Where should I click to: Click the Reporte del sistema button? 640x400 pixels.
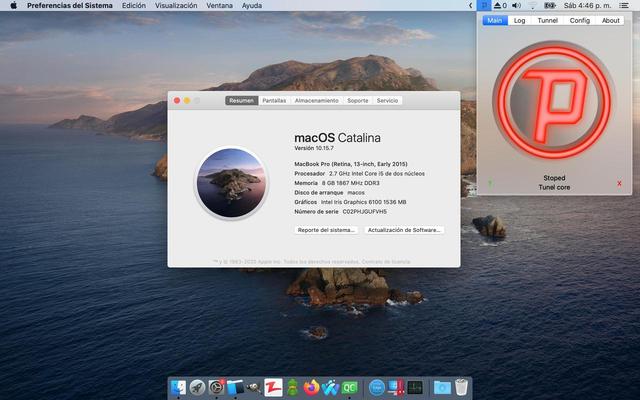[326, 230]
